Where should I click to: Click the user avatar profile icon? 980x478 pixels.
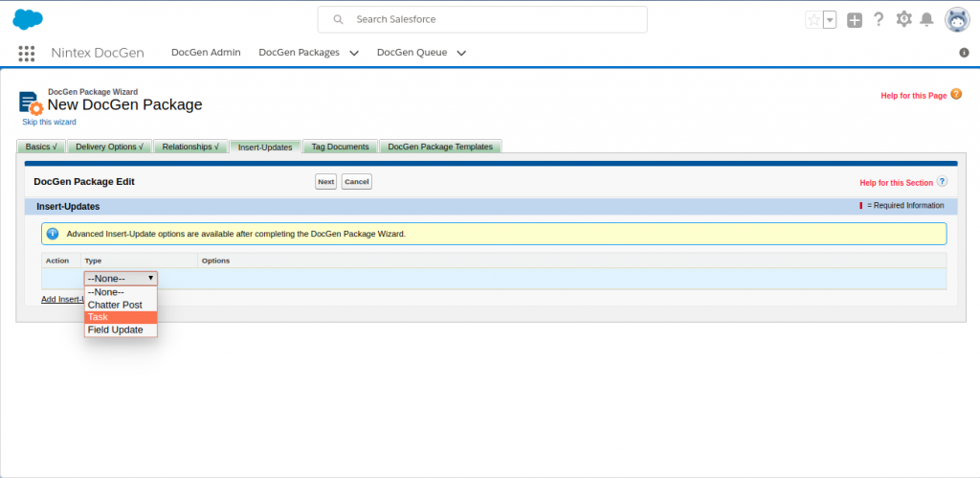click(x=957, y=19)
